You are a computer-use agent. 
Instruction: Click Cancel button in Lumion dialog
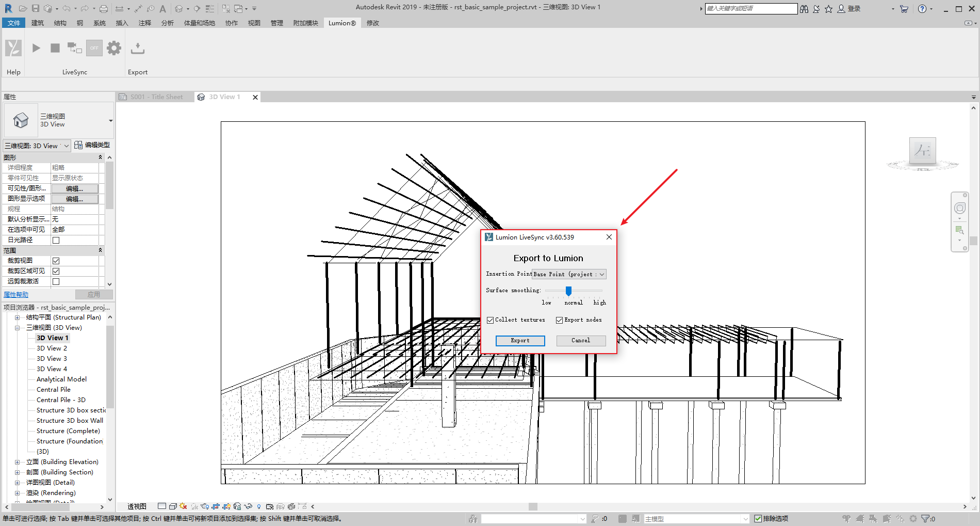[x=581, y=341]
